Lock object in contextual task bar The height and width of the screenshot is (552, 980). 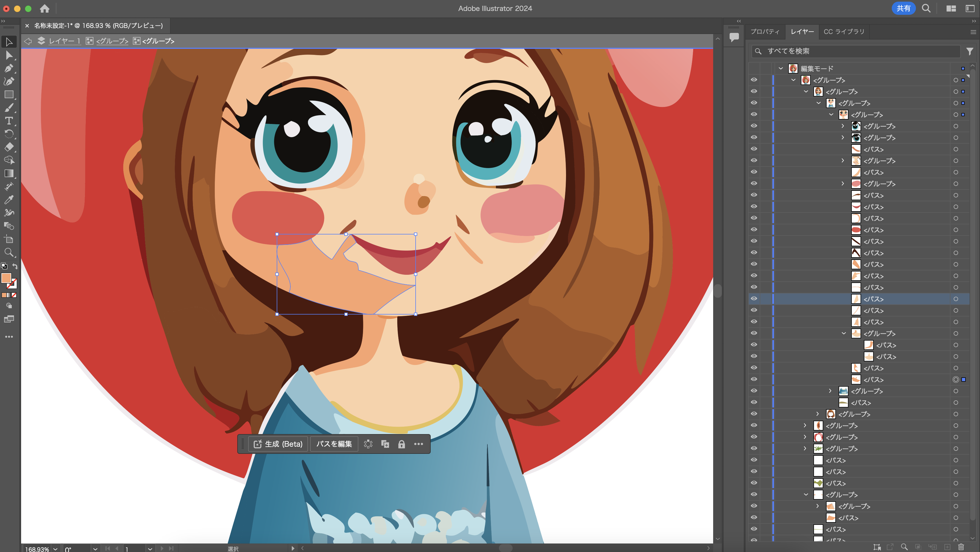coord(401,444)
